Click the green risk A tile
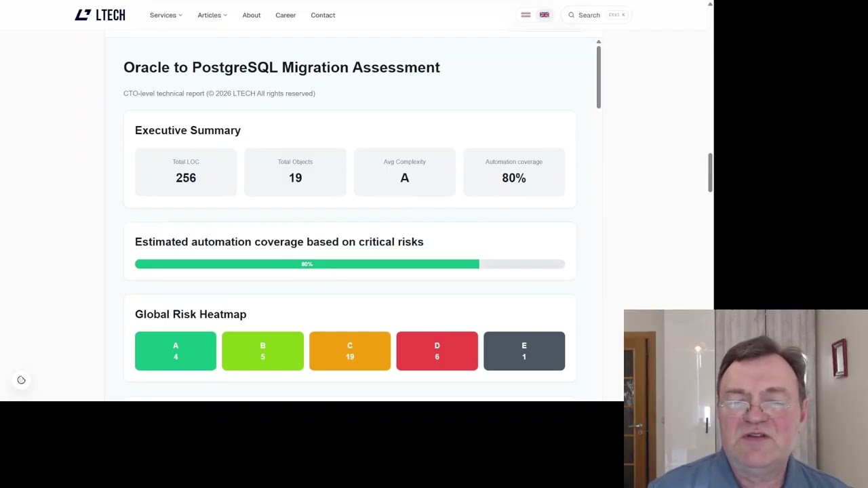Viewport: 868px width, 488px height. point(176,351)
